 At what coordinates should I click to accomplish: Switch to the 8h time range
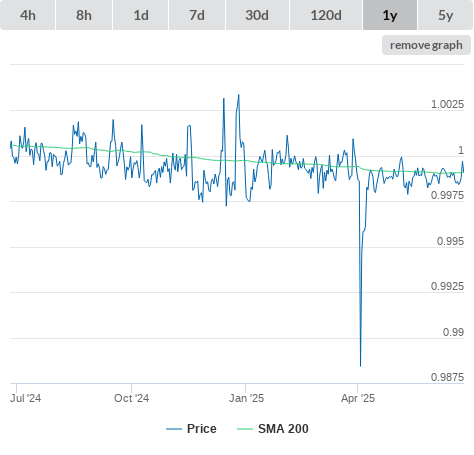pos(84,15)
